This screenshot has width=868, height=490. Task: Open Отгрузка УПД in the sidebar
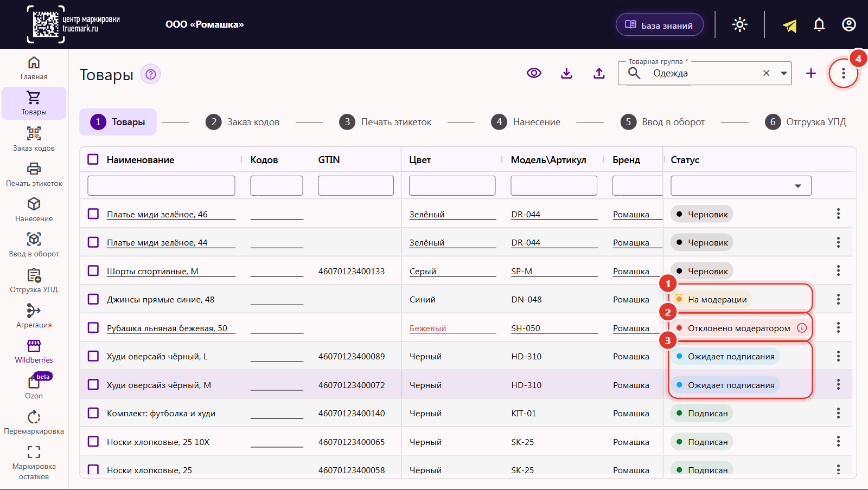point(34,280)
